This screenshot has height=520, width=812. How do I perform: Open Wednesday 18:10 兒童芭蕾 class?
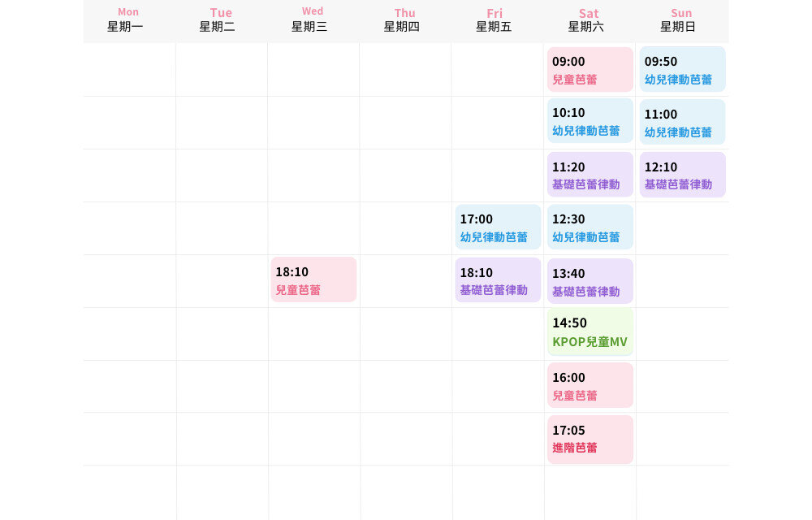tap(313, 279)
